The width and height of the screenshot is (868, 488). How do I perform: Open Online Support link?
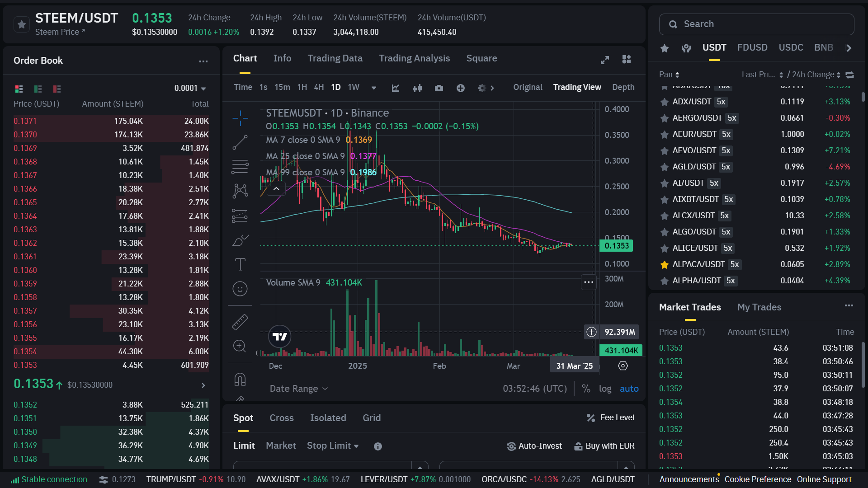pyautogui.click(x=824, y=479)
